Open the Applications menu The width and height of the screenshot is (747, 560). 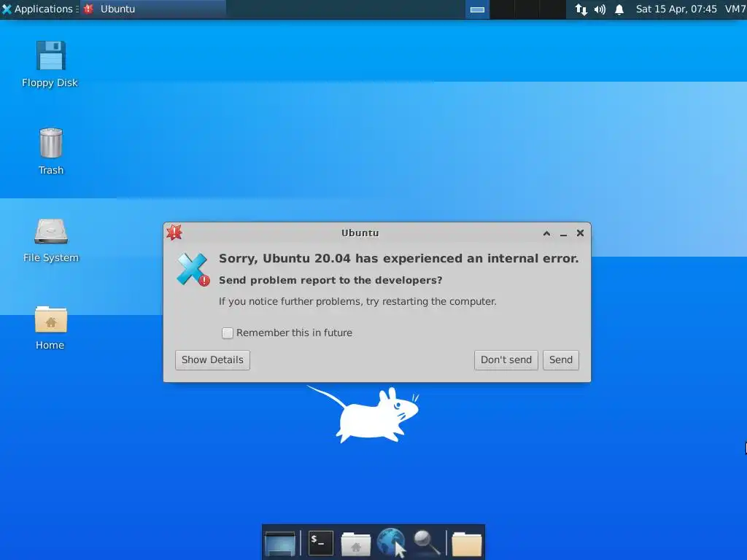tap(38, 9)
